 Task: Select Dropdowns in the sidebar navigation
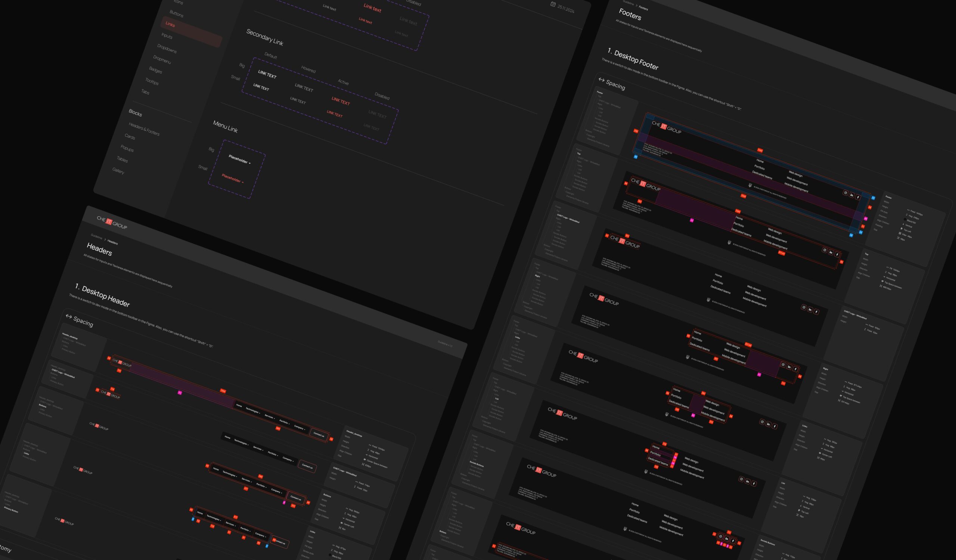167,48
